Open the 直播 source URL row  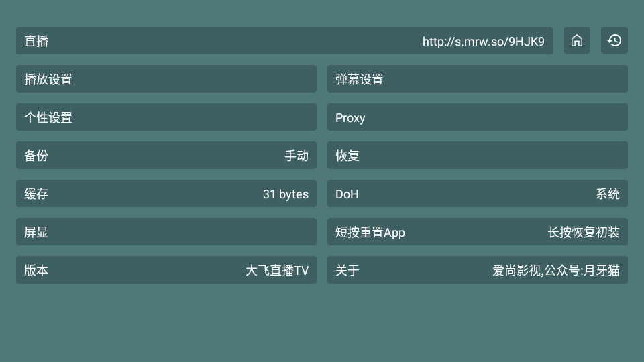(284, 41)
